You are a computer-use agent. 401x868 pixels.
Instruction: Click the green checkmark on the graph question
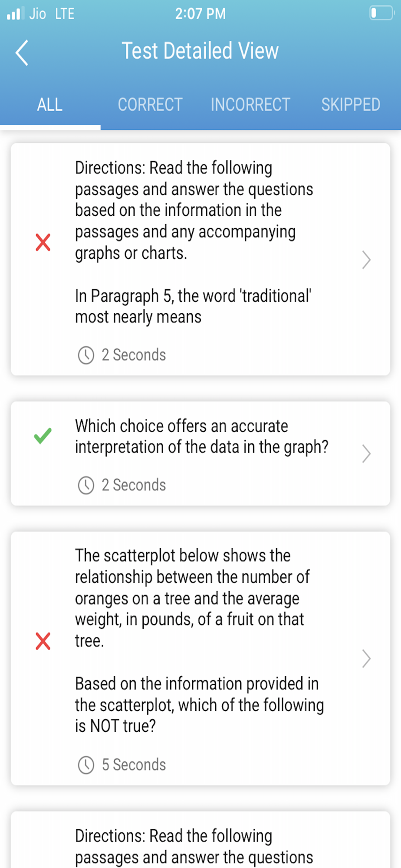pyautogui.click(x=43, y=436)
